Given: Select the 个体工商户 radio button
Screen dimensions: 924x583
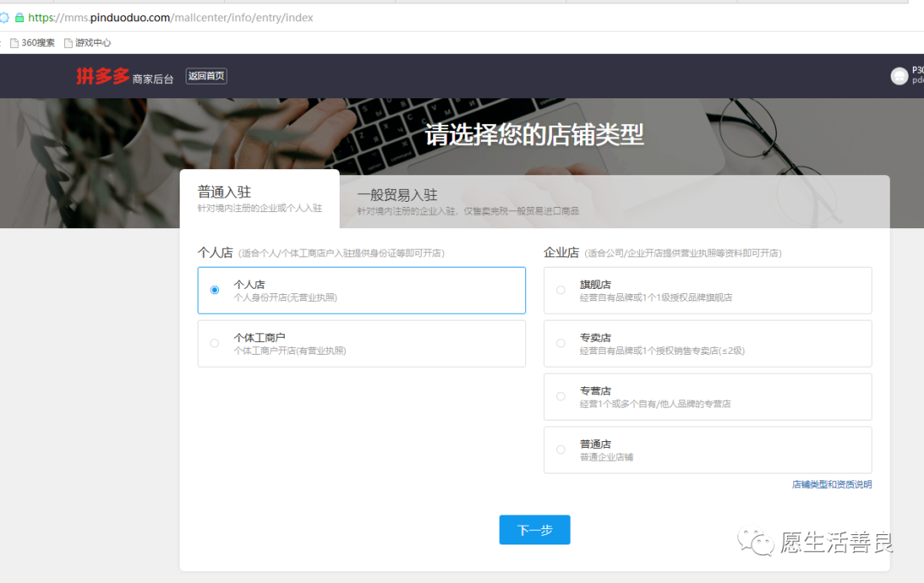Looking at the screenshot, I should point(215,344).
